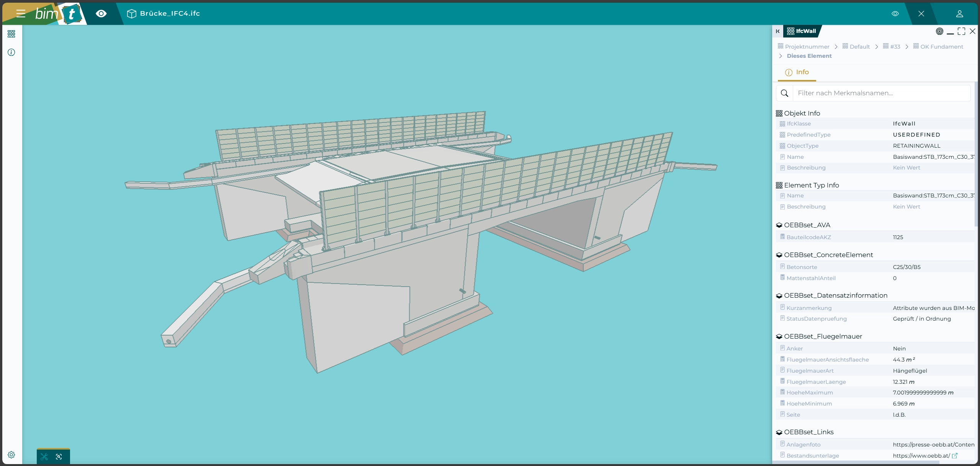Click the zoom-to-fit magnifier icon
The height and width of the screenshot is (466, 980).
click(59, 456)
